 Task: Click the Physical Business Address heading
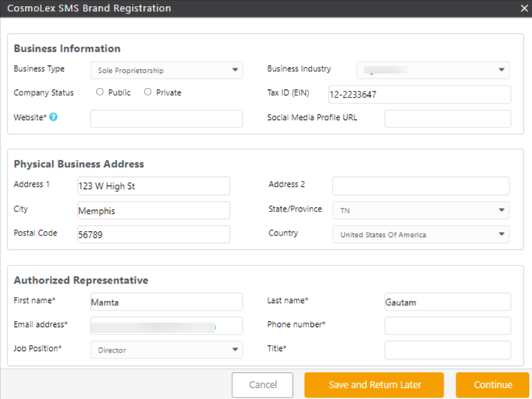coord(79,164)
